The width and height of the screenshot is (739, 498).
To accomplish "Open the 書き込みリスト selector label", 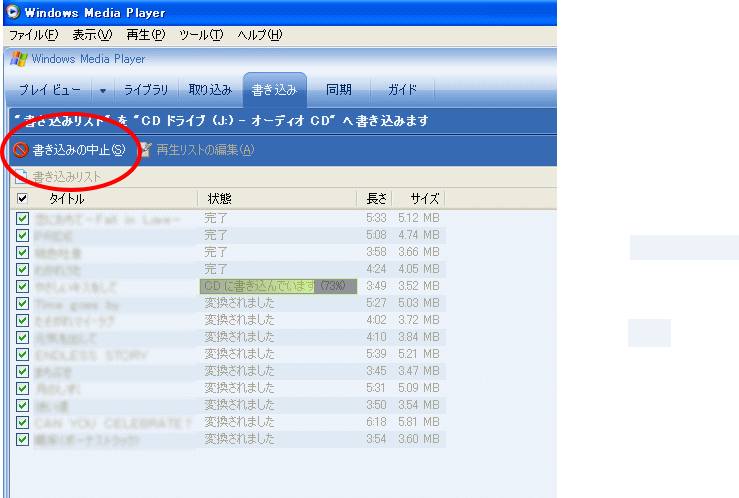I will pyautogui.click(x=66, y=177).
